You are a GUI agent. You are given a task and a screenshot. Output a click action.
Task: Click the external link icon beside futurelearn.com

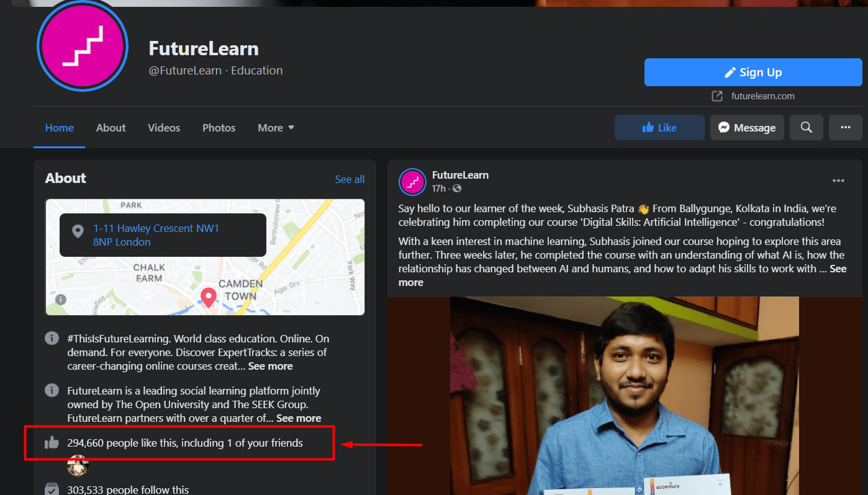[x=717, y=96]
